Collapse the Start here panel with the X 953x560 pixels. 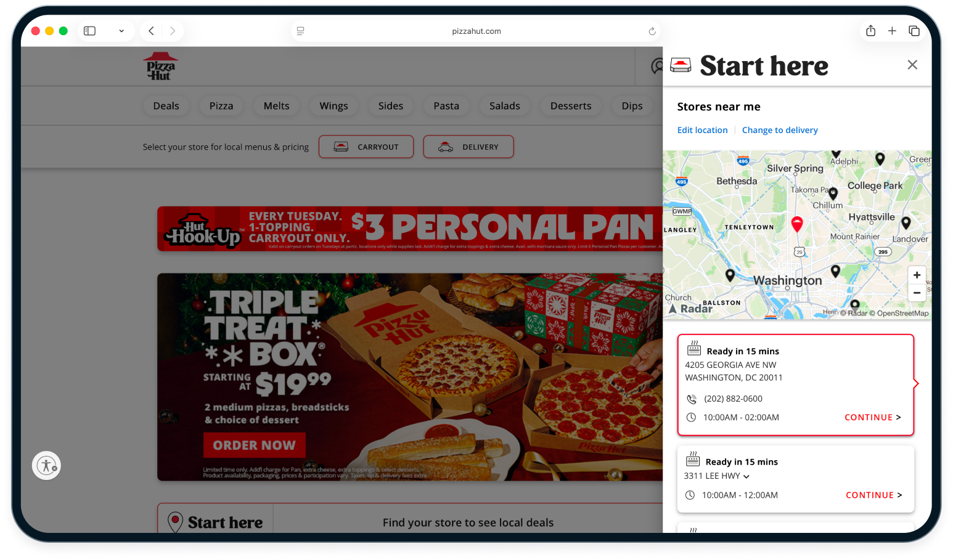[912, 64]
